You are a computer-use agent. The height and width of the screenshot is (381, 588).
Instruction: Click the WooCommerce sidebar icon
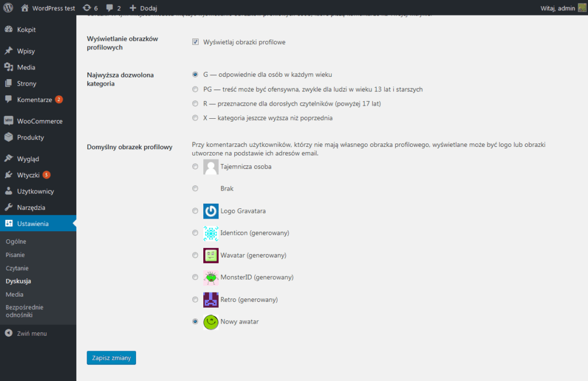pos(9,120)
